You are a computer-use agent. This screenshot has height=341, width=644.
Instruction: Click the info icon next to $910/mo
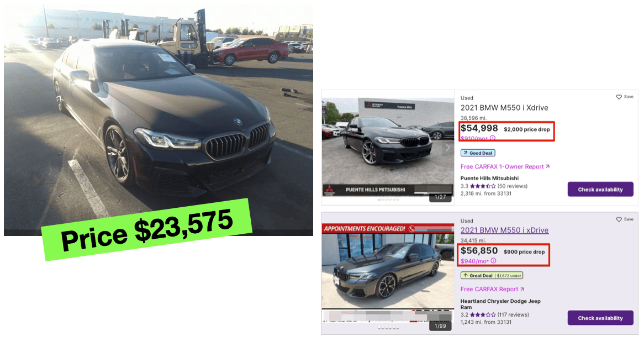click(x=493, y=138)
